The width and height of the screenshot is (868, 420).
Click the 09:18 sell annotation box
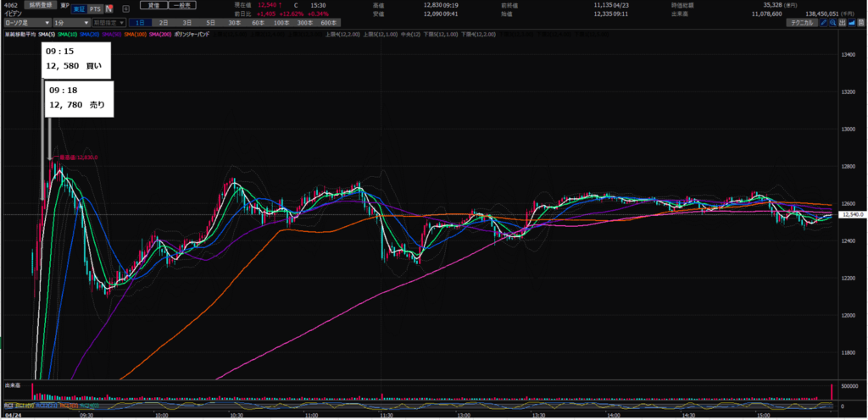pos(78,97)
